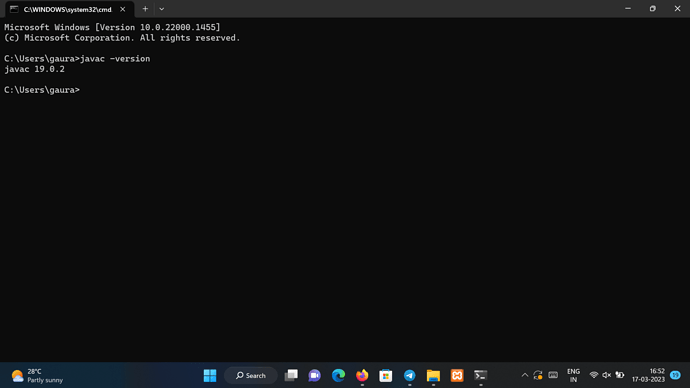The width and height of the screenshot is (690, 388).
Task: Open Microsoft Edge from taskbar
Action: point(338,375)
